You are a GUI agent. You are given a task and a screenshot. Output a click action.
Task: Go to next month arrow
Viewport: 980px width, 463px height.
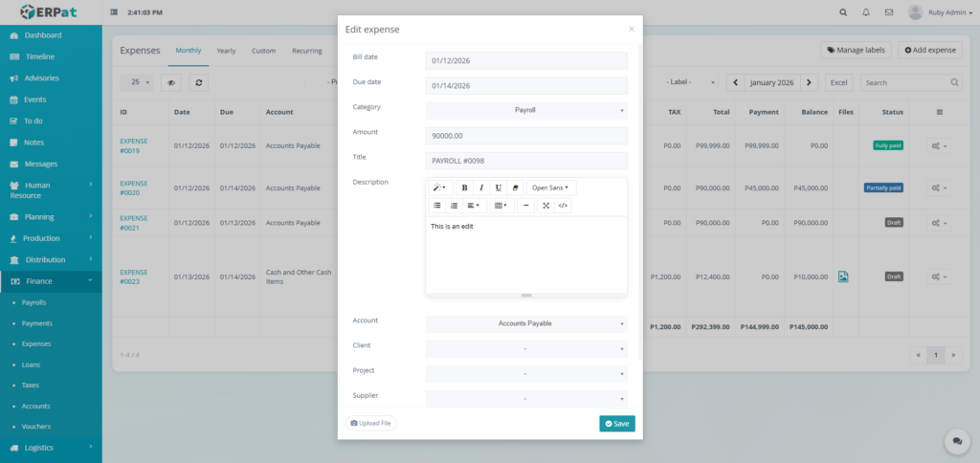(810, 82)
